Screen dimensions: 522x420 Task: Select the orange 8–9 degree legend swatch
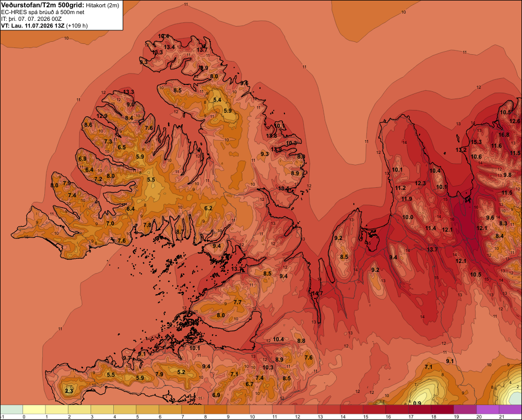216,409
